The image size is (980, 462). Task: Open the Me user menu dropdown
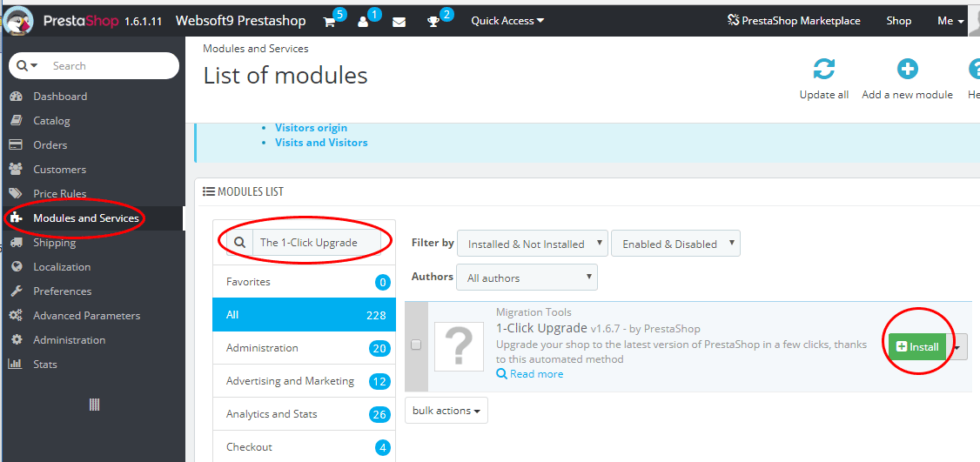coord(950,21)
